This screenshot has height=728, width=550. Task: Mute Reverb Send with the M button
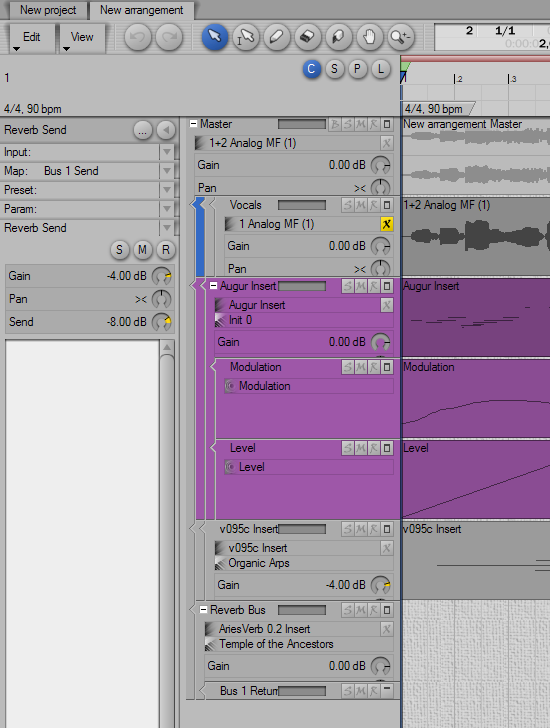pos(142,250)
